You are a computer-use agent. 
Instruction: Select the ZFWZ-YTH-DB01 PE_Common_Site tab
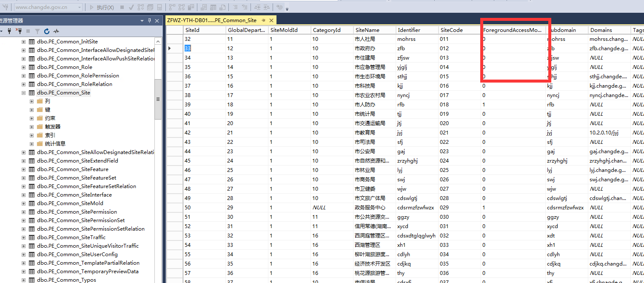coord(212,20)
